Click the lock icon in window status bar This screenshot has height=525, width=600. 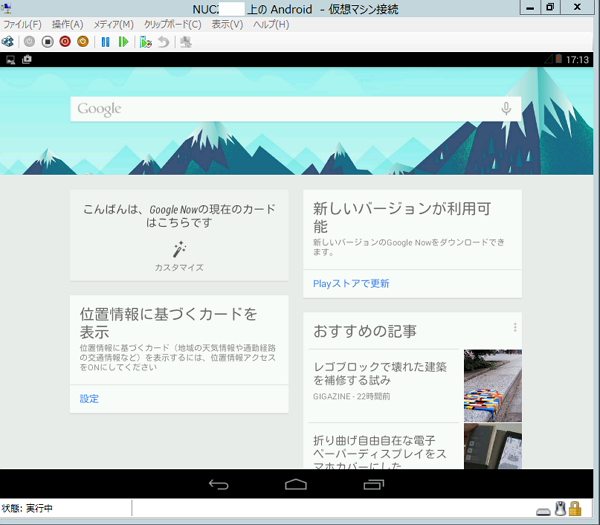[575, 509]
